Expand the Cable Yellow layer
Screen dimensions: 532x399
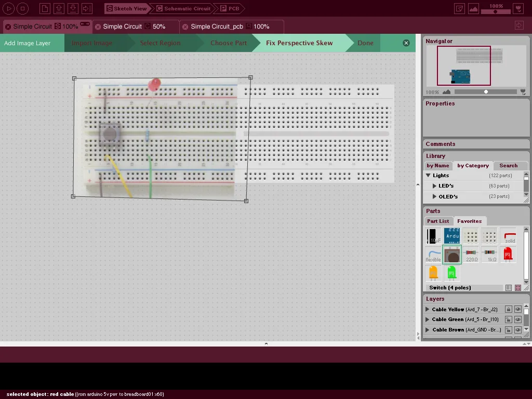(x=428, y=310)
